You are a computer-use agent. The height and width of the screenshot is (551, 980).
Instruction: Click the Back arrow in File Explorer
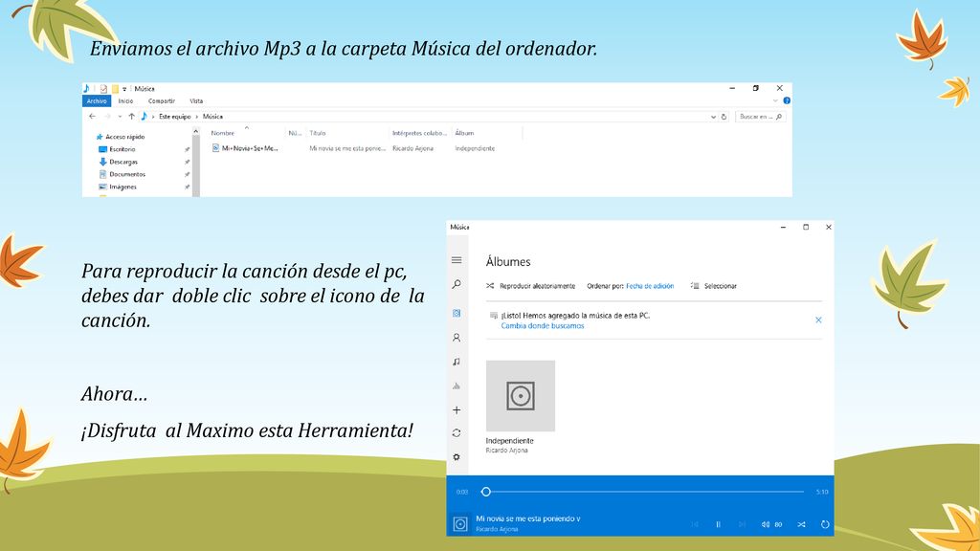(x=93, y=116)
